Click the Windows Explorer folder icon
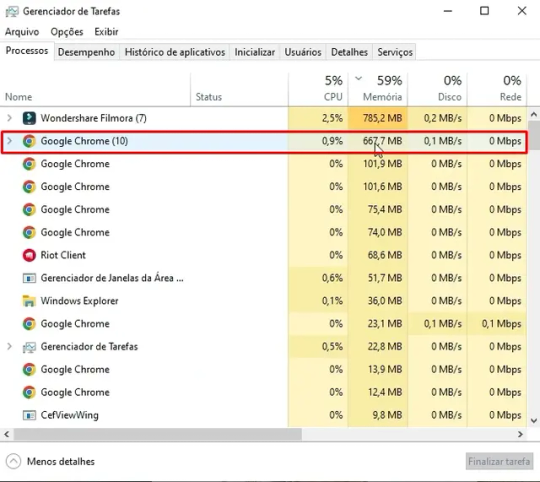 (x=29, y=301)
